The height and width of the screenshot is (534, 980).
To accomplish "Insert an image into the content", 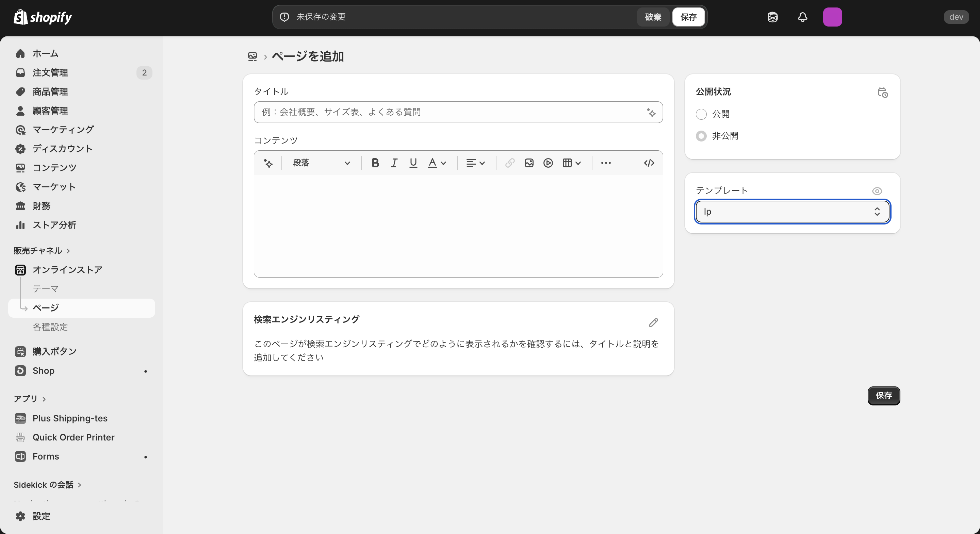I will click(x=529, y=163).
